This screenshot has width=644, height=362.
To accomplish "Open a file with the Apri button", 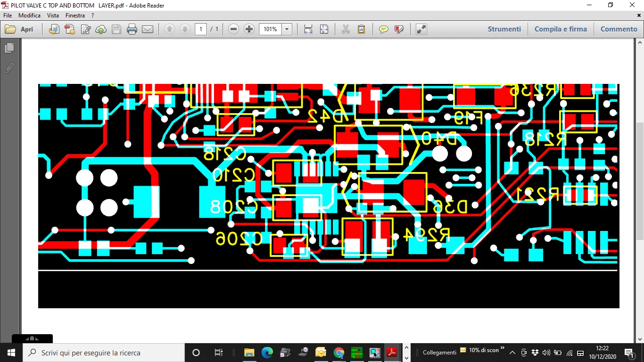I will [x=19, y=29].
